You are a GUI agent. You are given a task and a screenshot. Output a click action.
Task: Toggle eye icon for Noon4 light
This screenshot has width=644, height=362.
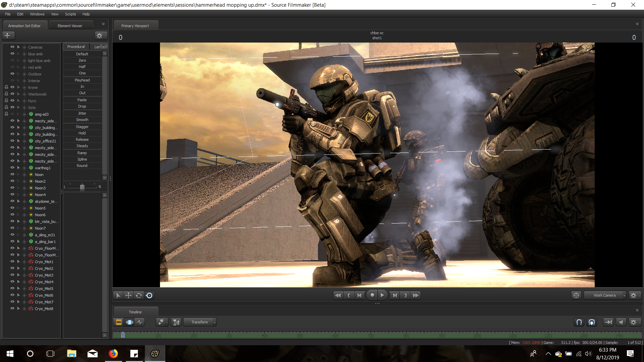tap(12, 194)
